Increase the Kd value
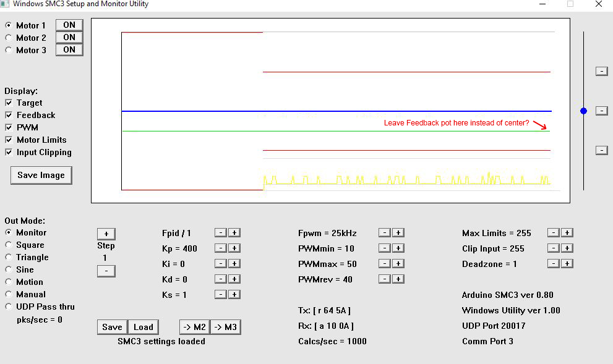 [x=234, y=279]
